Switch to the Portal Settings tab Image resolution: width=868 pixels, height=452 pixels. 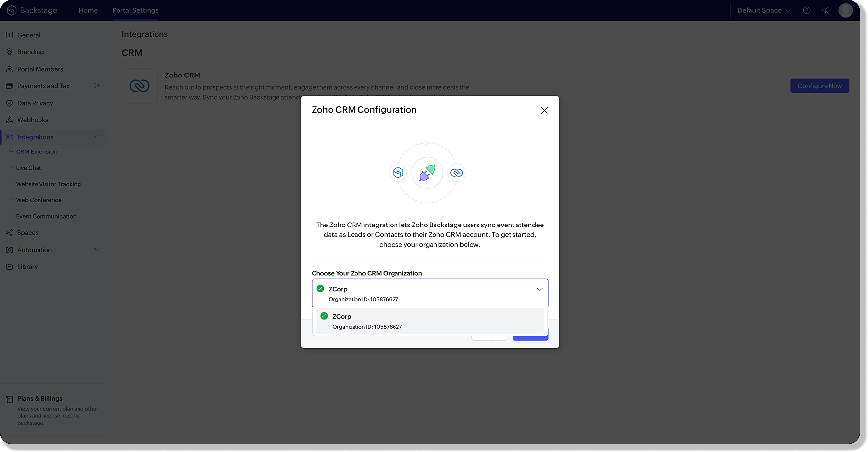click(135, 10)
